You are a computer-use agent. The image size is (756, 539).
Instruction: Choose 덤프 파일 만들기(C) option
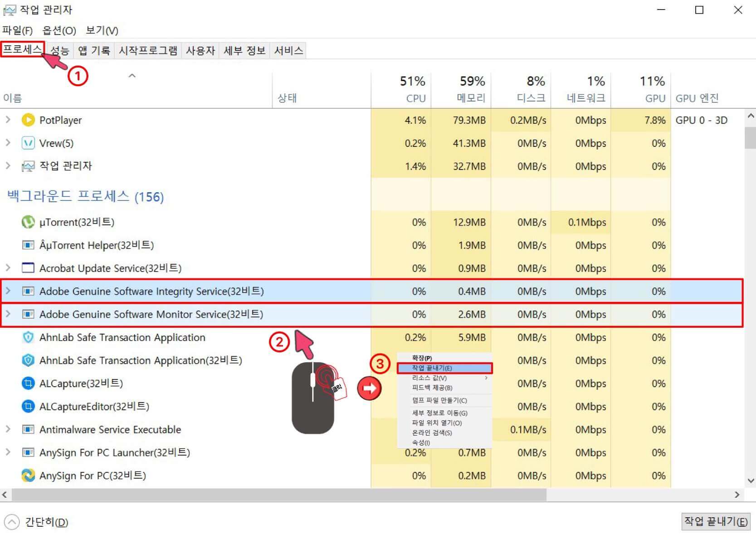(x=444, y=401)
